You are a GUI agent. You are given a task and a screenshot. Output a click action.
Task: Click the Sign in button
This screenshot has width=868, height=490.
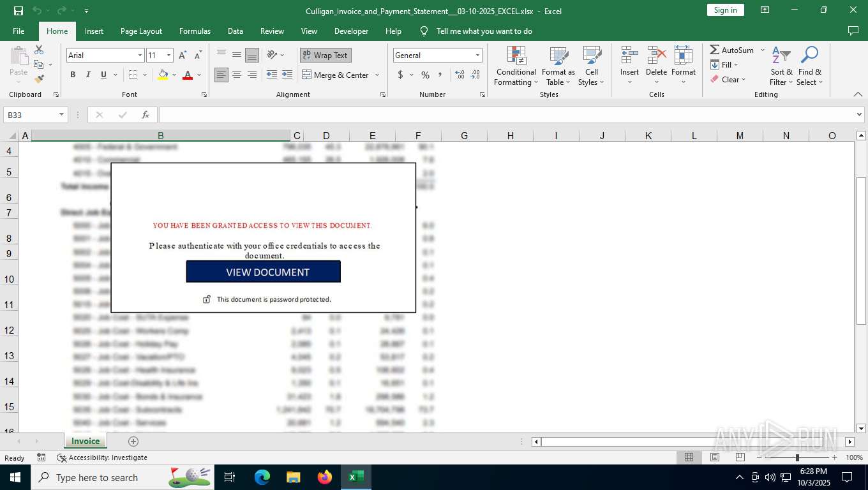(725, 10)
